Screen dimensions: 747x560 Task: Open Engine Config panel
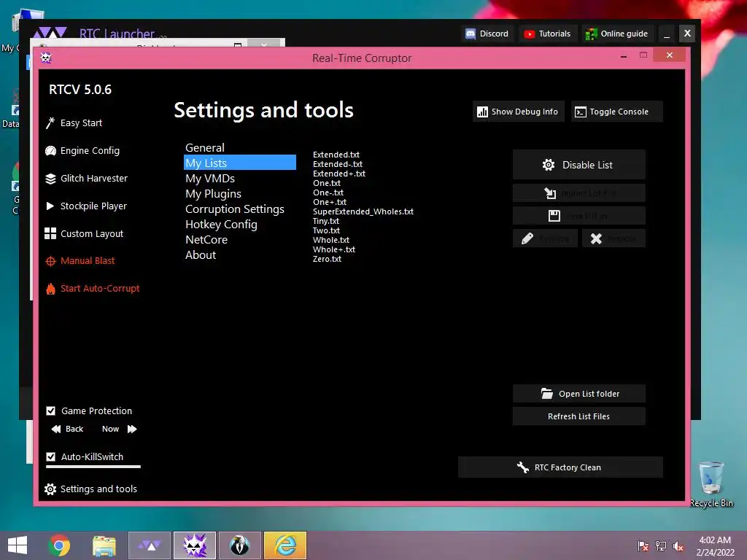click(82, 150)
